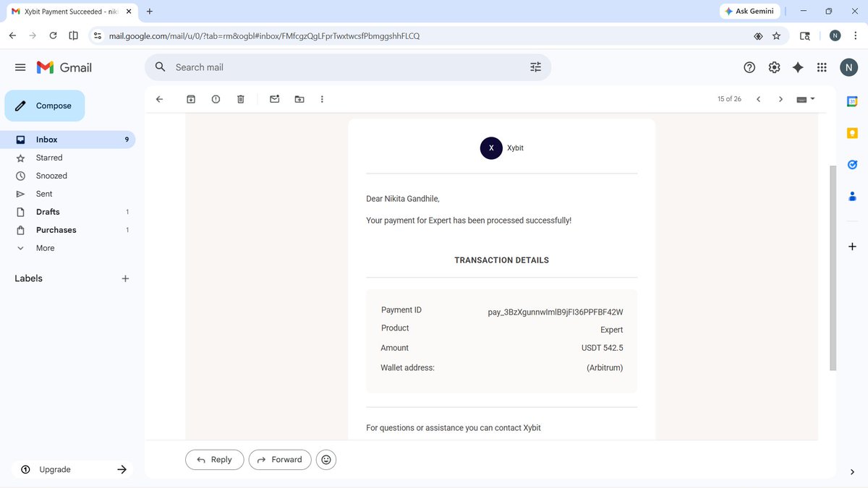The height and width of the screenshot is (488, 868).
Task: Click the Reply button
Action: 214,460
